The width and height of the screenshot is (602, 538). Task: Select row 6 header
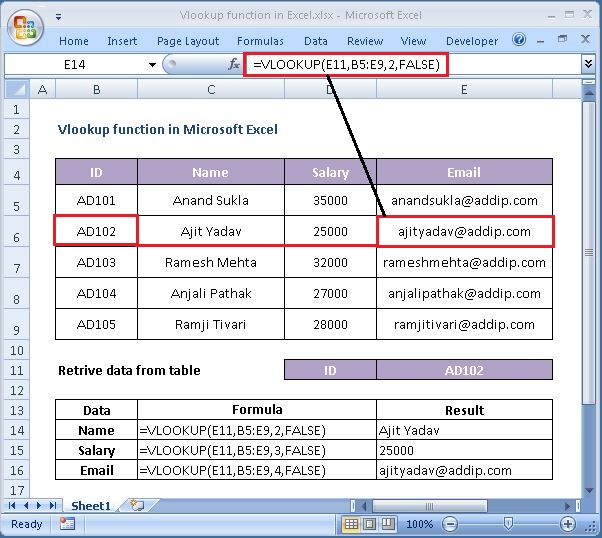click(x=17, y=232)
